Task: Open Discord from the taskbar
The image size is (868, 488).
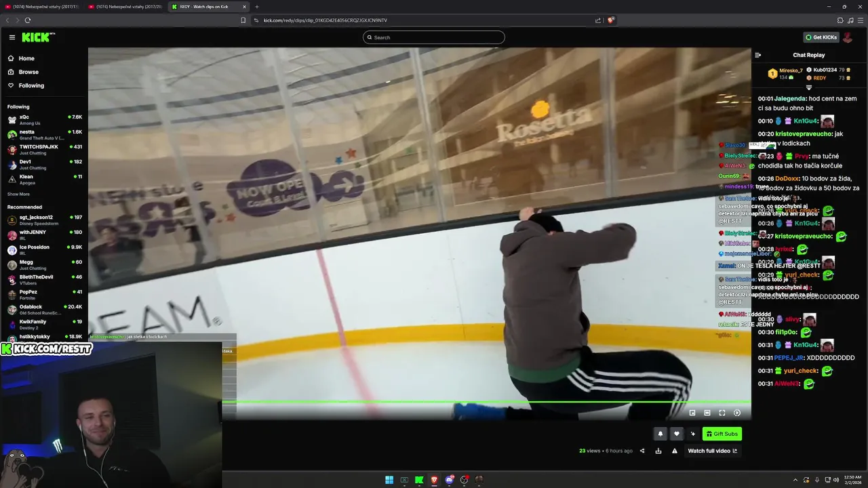Action: coord(449,480)
